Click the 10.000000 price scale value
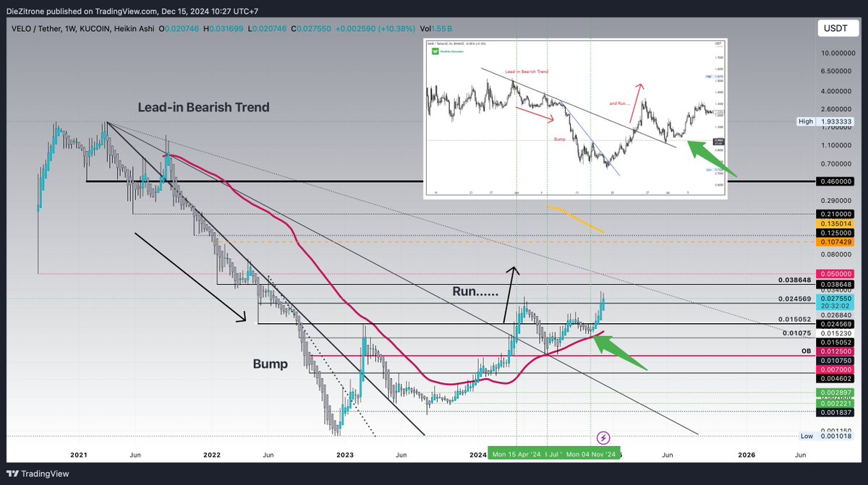Image resolution: width=868 pixels, height=485 pixels. tap(838, 53)
